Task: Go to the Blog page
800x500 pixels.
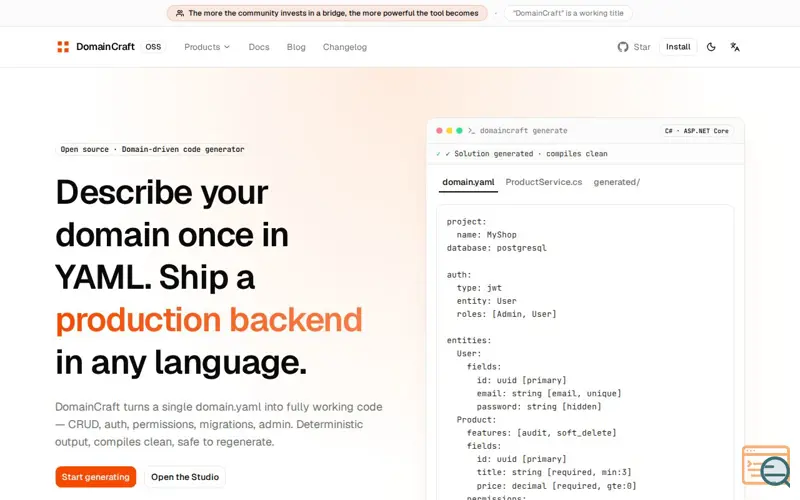Action: [296, 47]
